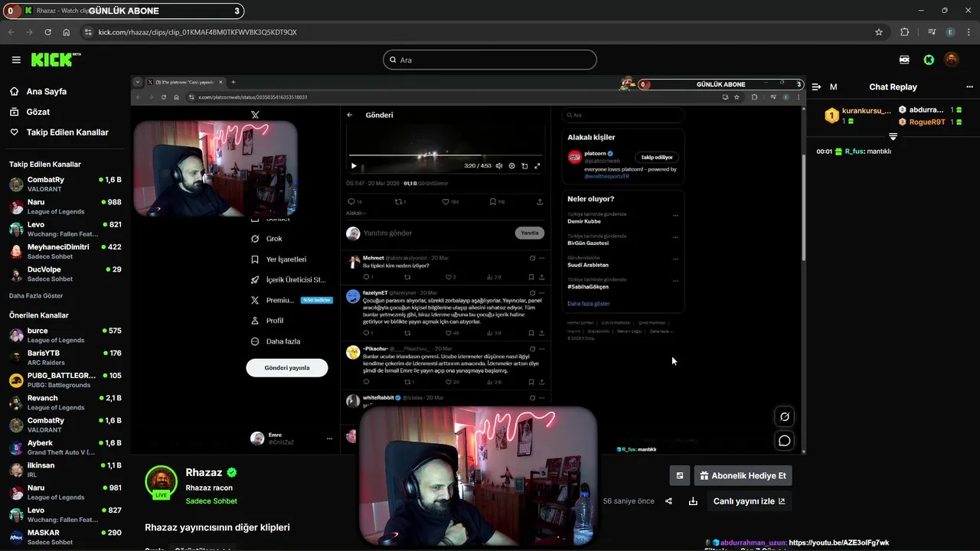This screenshot has width=980, height=551.
Task: Click the green KICK logo
Action: pos(55,60)
